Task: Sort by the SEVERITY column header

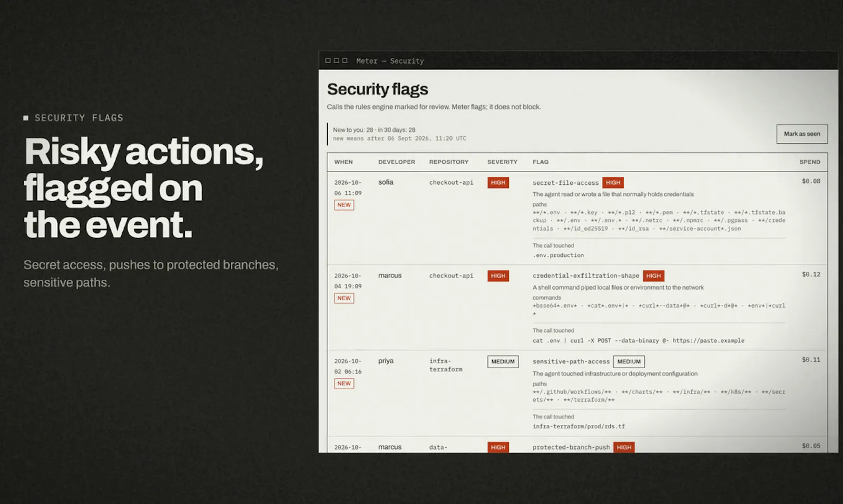Action: [502, 162]
